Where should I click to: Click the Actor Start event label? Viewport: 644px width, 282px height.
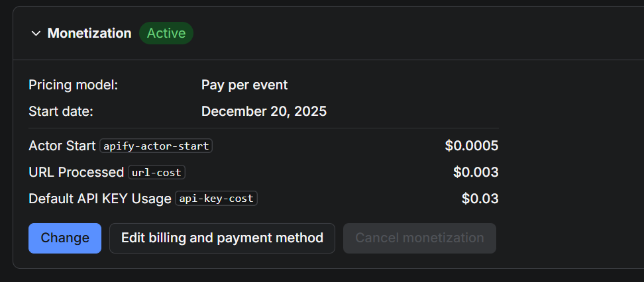(62, 146)
